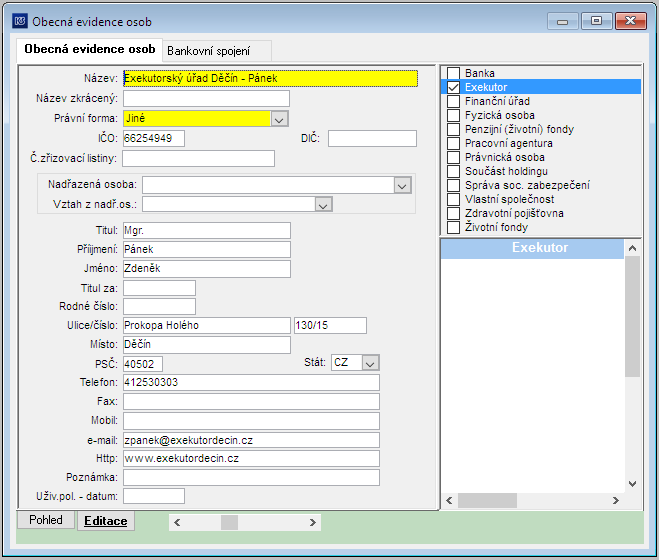659x560 pixels.
Task: Focus the Rodné číslo field
Action: [x=159, y=306]
